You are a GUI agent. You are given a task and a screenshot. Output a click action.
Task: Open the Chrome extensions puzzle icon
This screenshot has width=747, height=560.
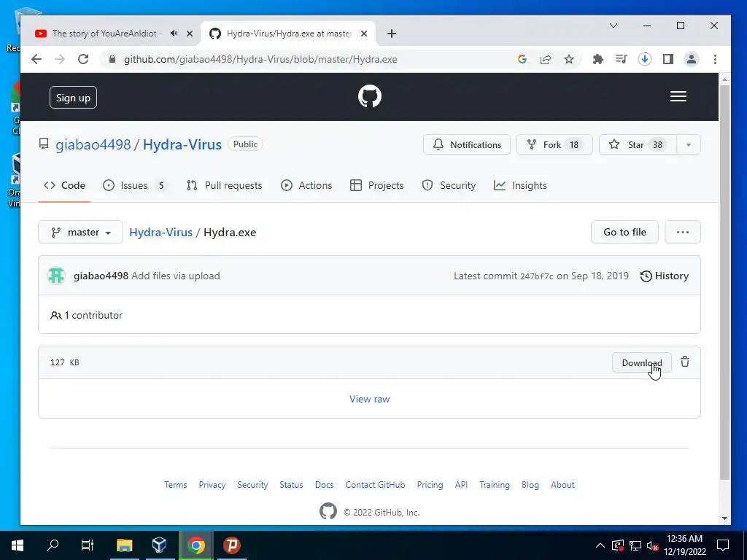point(598,59)
